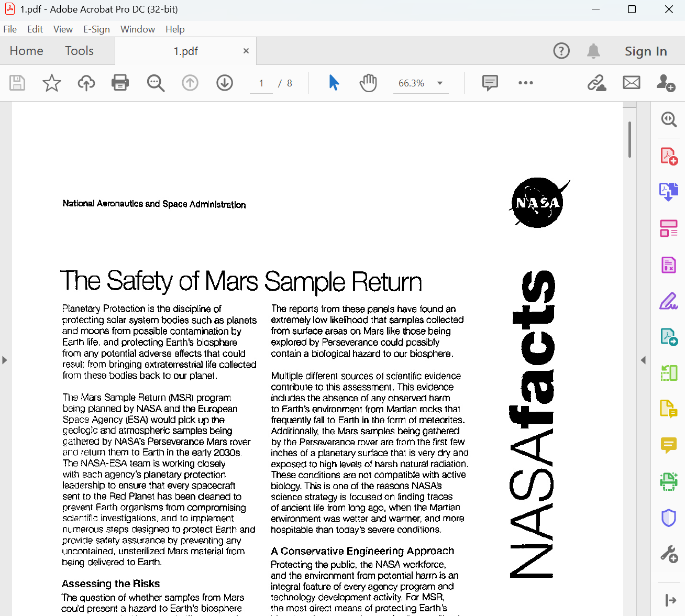The height and width of the screenshot is (616, 685).
Task: Activate the Selection tool
Action: (334, 83)
